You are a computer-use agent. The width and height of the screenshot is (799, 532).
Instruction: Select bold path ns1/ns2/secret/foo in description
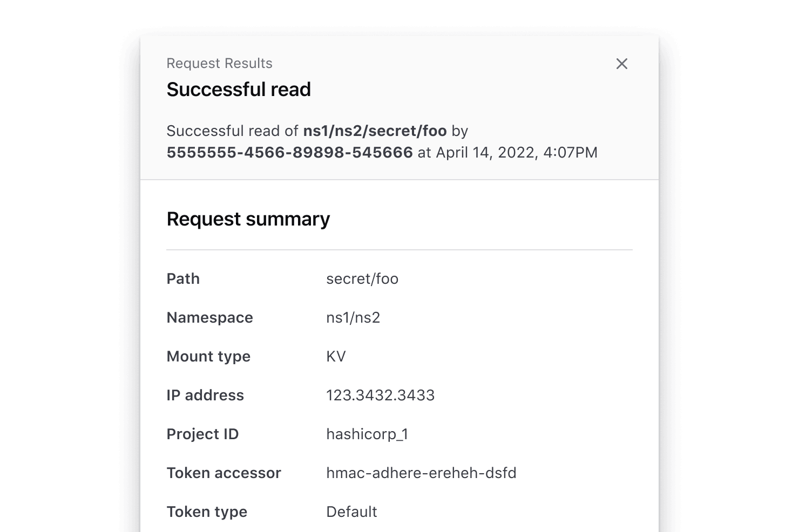click(375, 131)
